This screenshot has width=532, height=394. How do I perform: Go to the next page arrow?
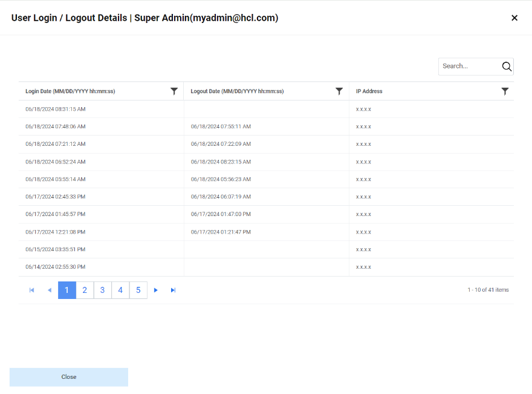[156, 291]
